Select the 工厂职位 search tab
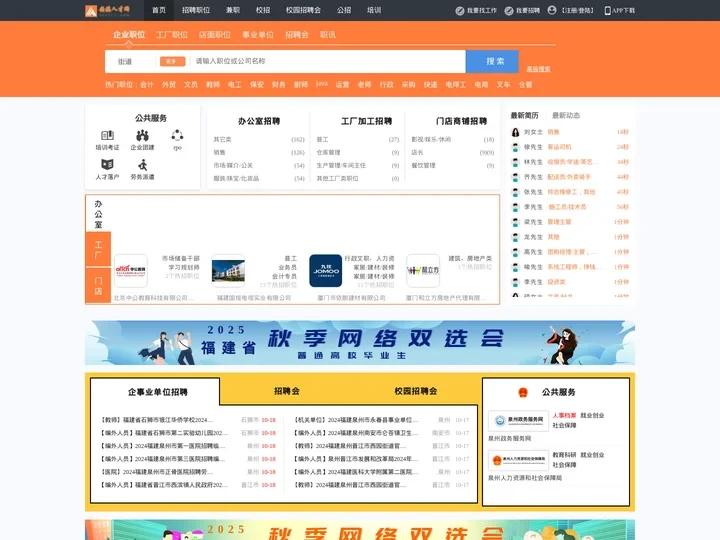Viewport: 720px width, 540px height. pyautogui.click(x=172, y=34)
